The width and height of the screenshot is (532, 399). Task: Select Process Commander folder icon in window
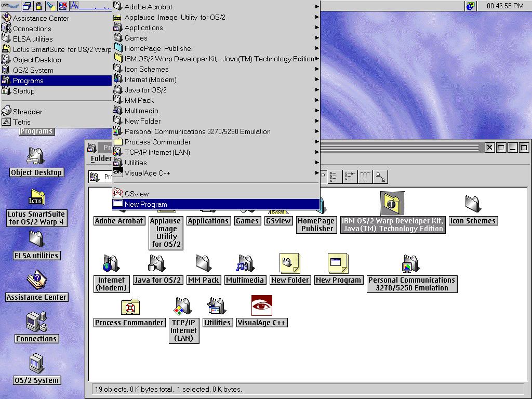130,307
